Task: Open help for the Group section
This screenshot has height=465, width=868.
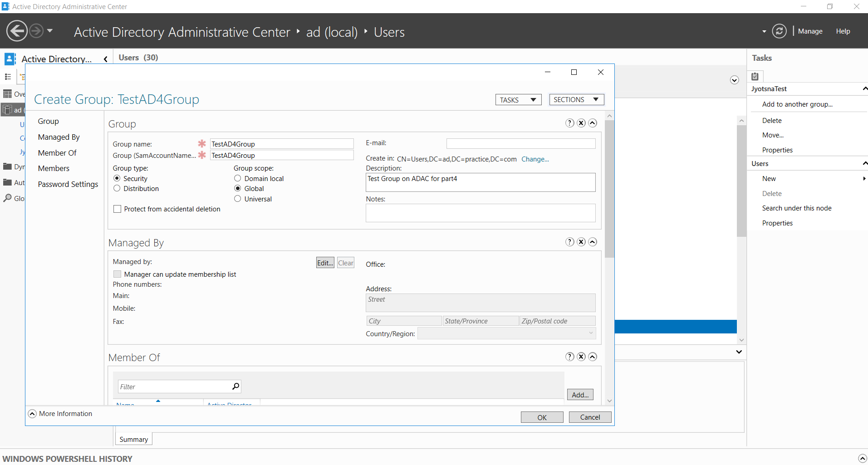Action: pos(570,123)
